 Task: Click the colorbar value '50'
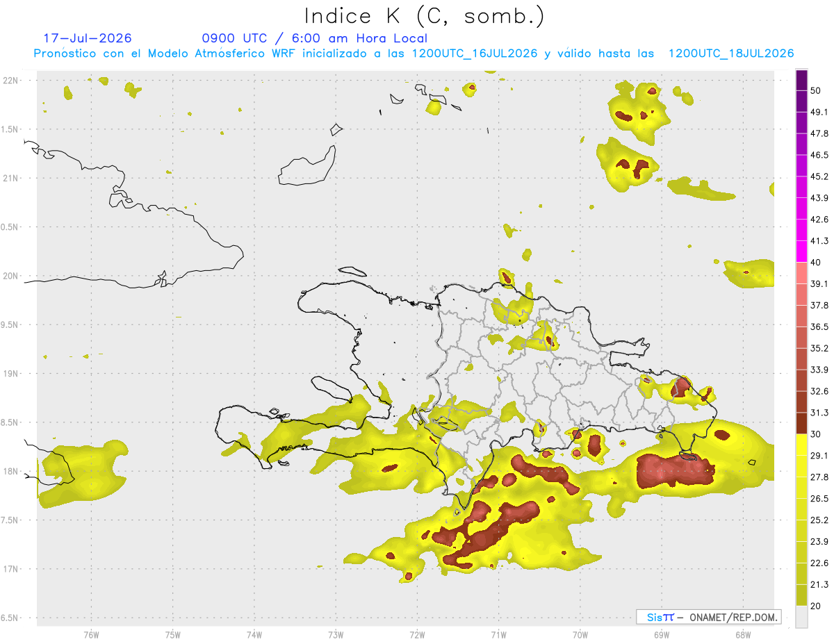point(817,91)
